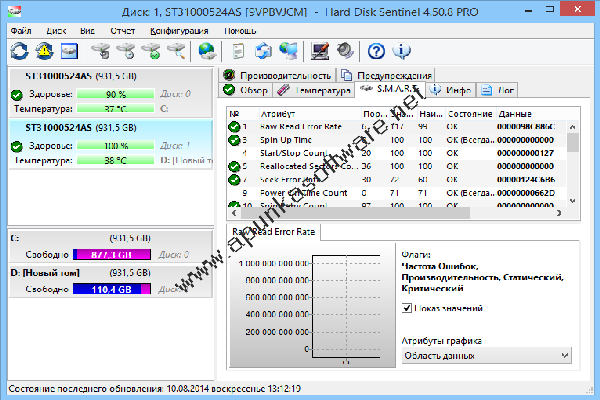
Task: Click the disk icon with magnifier
Action: (177, 51)
